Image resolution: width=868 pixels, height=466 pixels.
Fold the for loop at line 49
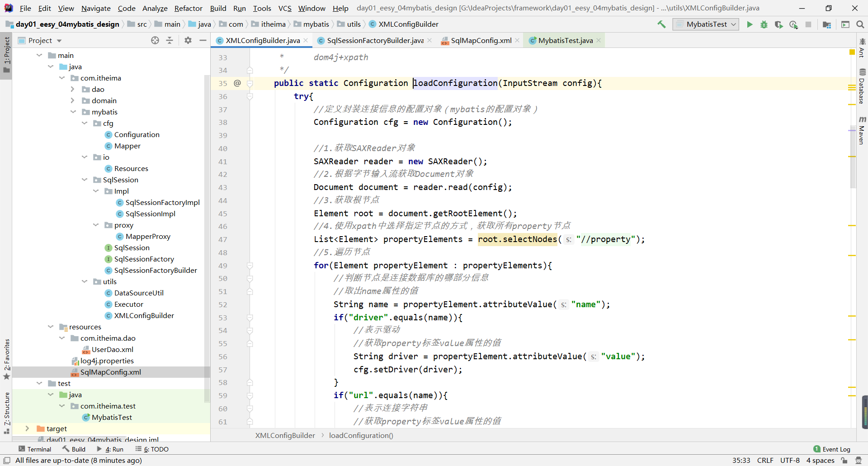pyautogui.click(x=250, y=266)
